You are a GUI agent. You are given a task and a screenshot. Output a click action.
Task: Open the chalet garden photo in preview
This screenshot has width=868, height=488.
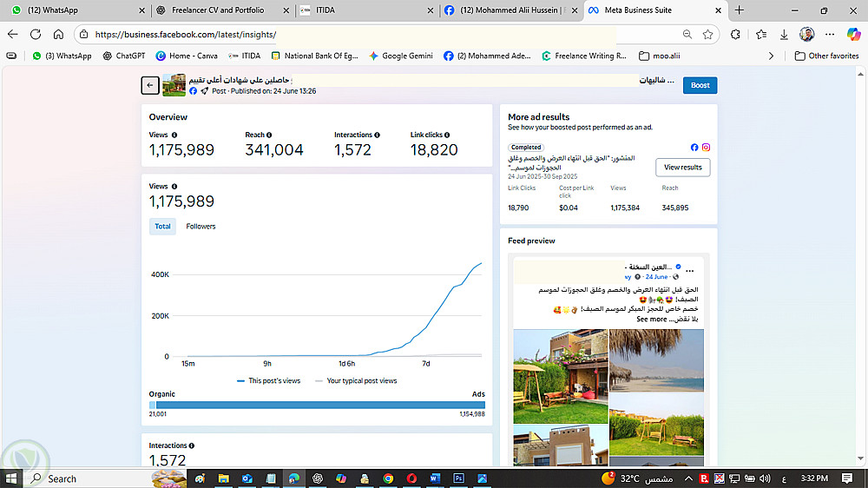pyautogui.click(x=560, y=376)
